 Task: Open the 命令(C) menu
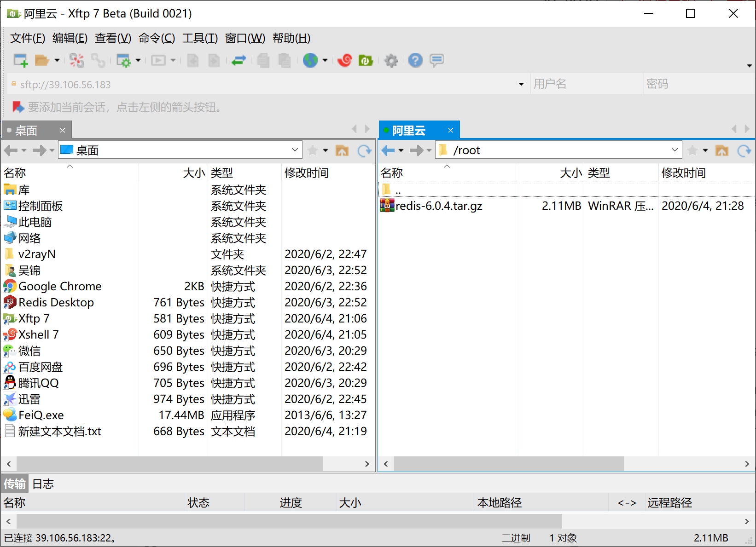[157, 38]
